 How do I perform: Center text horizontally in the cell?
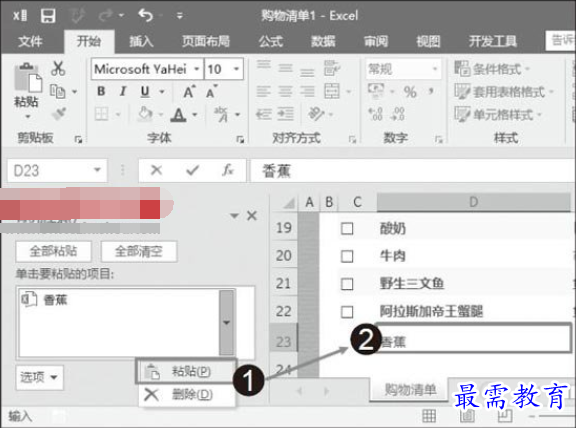285,91
